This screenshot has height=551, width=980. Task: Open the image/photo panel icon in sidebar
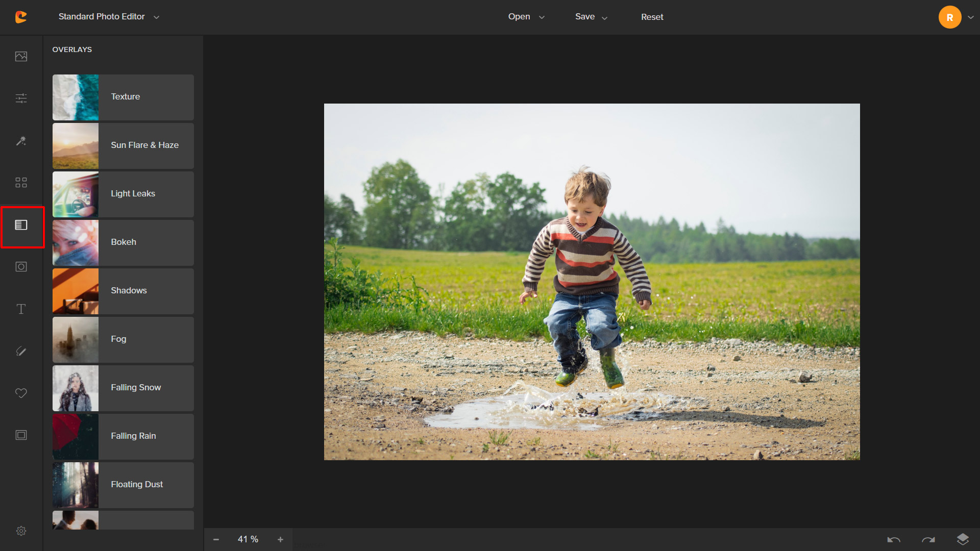pos(21,57)
